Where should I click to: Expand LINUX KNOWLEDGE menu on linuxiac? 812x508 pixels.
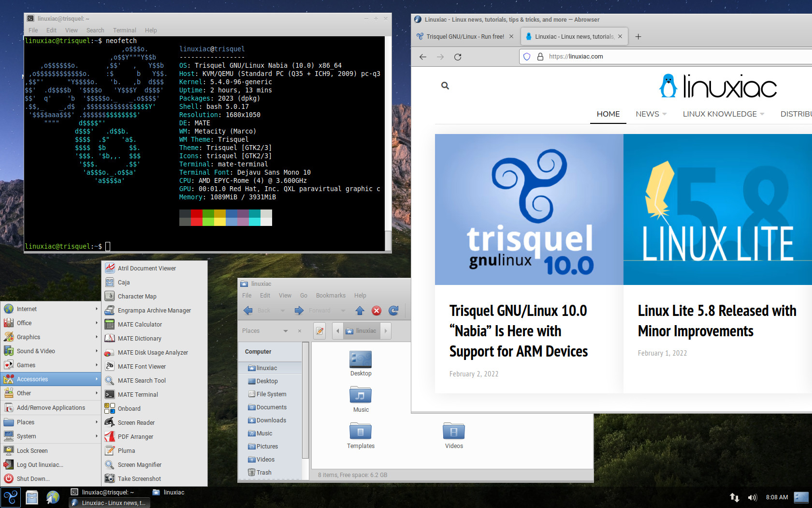click(x=724, y=114)
